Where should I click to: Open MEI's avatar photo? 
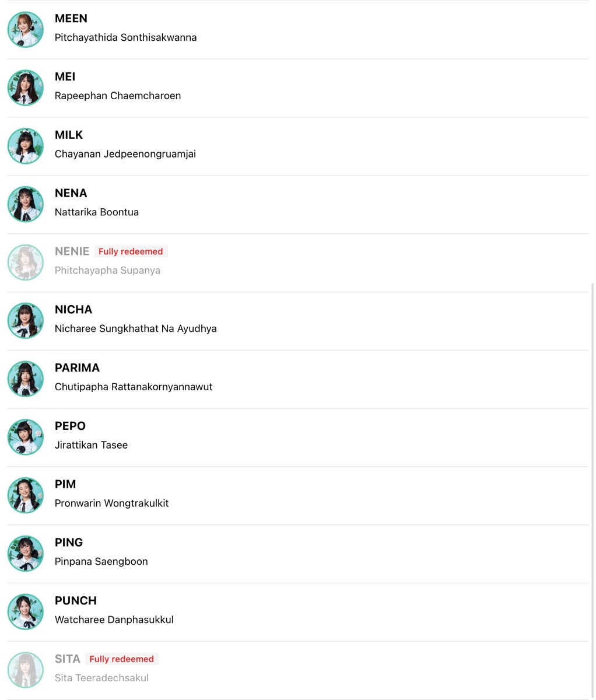(x=26, y=87)
